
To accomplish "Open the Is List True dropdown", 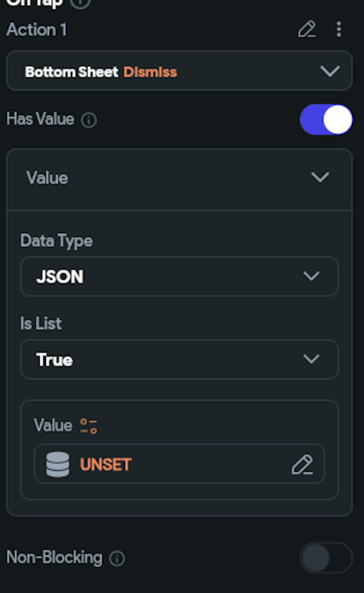I will (x=179, y=360).
